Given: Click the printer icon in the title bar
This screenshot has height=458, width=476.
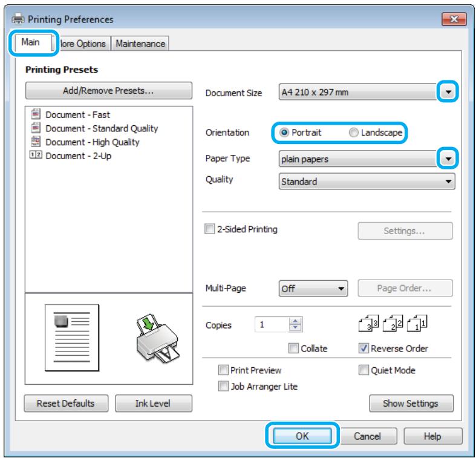Looking at the screenshot, I should [18, 19].
